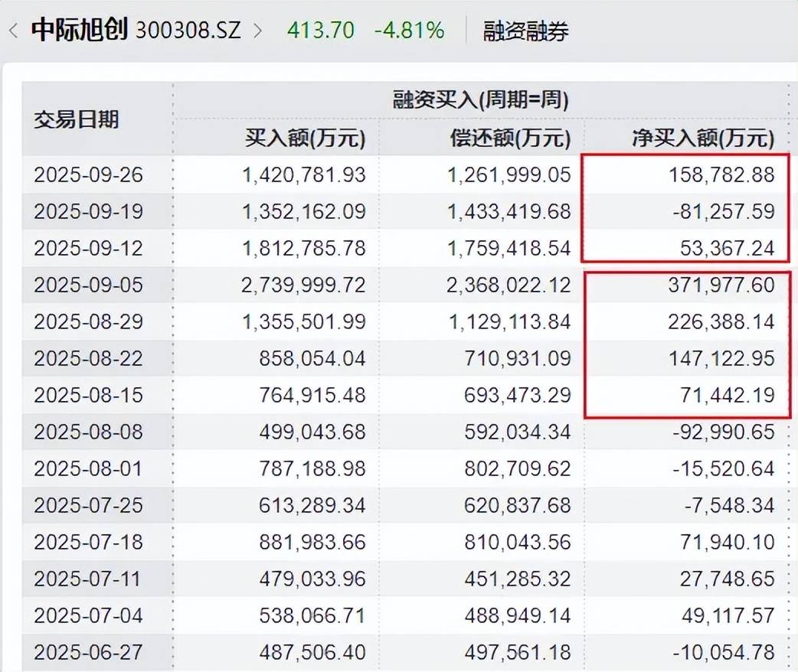Click net buy value 158,782.88
The height and width of the screenshot is (672, 798).
(x=721, y=175)
